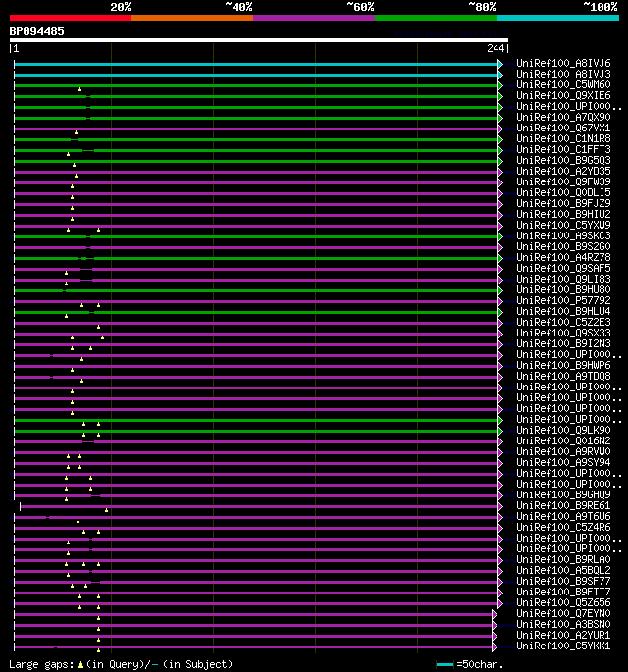Select the UniRef100_A9SY94 label
The image size is (628, 672).
click(563, 462)
